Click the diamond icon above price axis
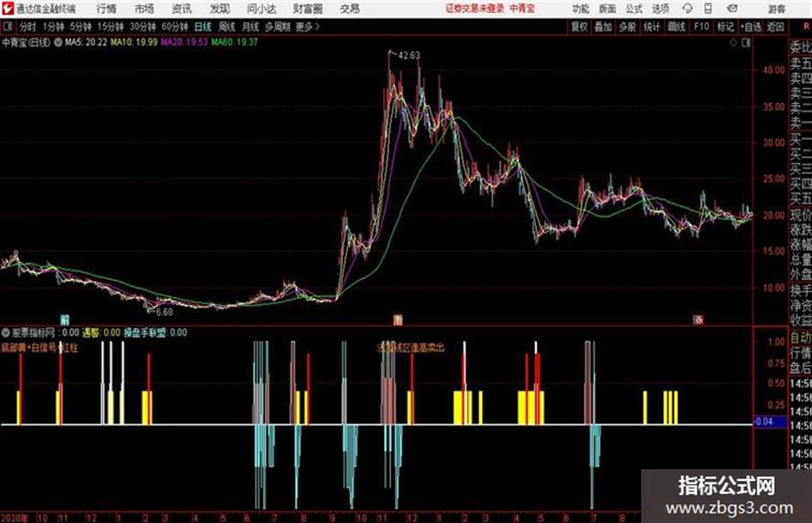812x523 pixels. tap(733, 42)
